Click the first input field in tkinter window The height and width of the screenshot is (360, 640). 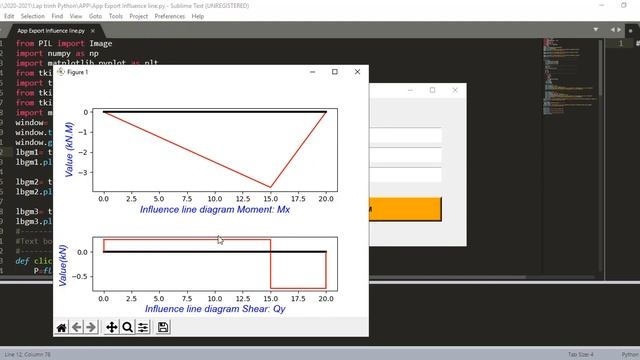click(405, 135)
